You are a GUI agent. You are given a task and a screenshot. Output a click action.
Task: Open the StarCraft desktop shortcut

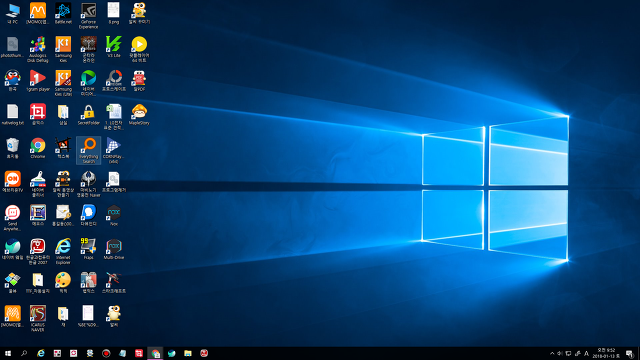click(114, 283)
